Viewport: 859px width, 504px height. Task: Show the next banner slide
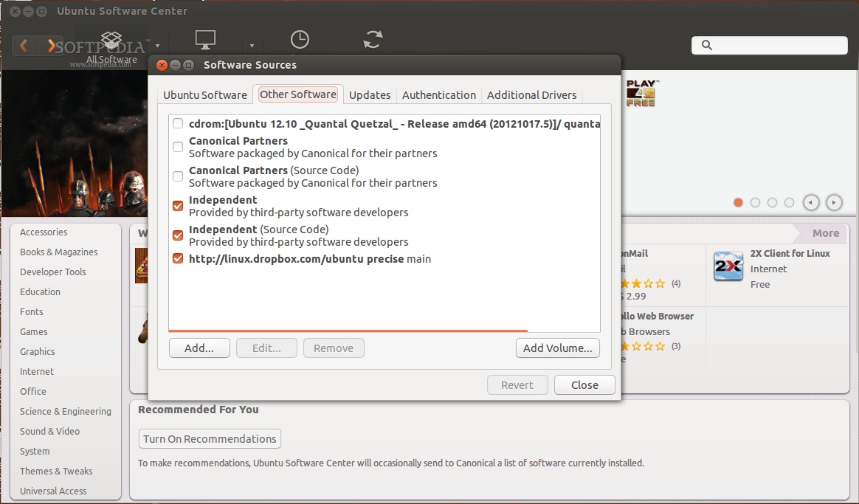point(834,203)
